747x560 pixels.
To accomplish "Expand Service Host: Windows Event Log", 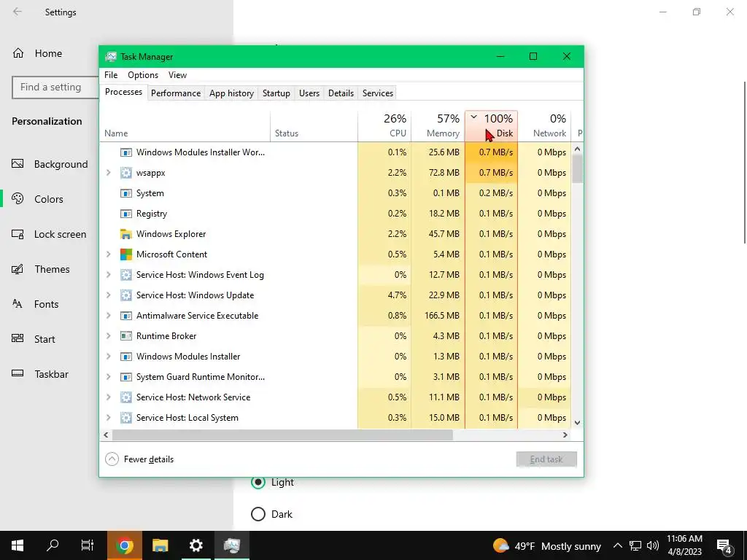I will click(x=109, y=275).
